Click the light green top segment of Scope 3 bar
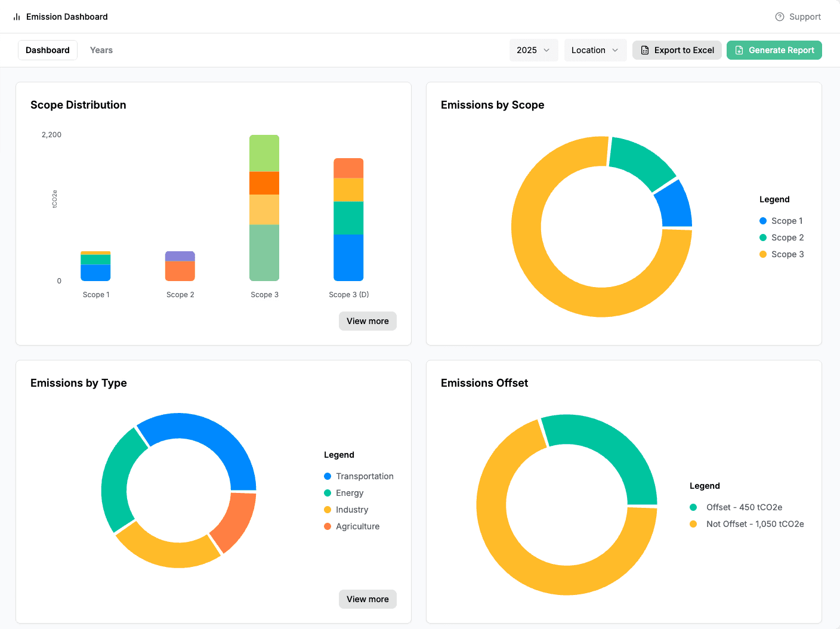This screenshot has width=840, height=629. [x=264, y=153]
